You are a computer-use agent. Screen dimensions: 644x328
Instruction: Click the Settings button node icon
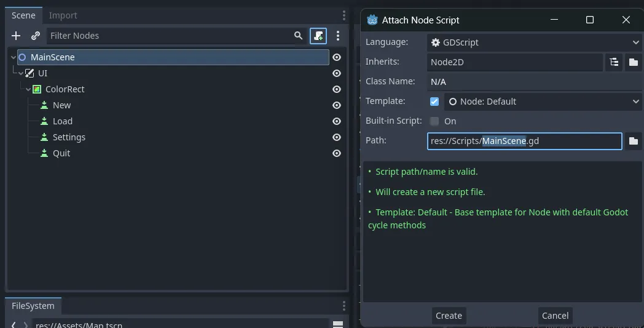[44, 137]
